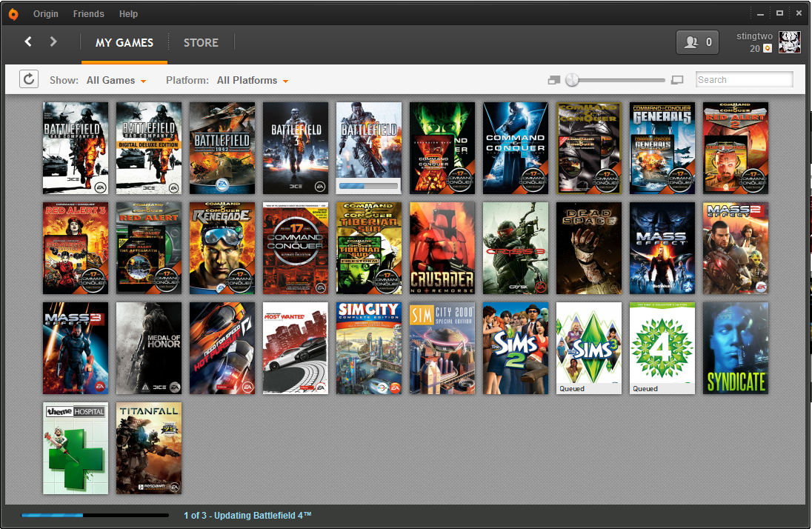Screen dimensions: 812x529
Task: Expand the All Platforms dropdown
Action: (252, 80)
